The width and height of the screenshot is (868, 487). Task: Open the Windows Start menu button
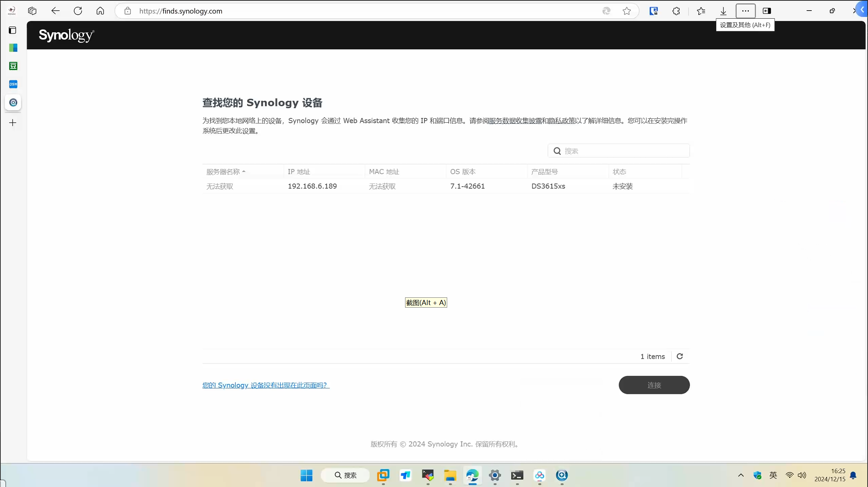pyautogui.click(x=306, y=475)
